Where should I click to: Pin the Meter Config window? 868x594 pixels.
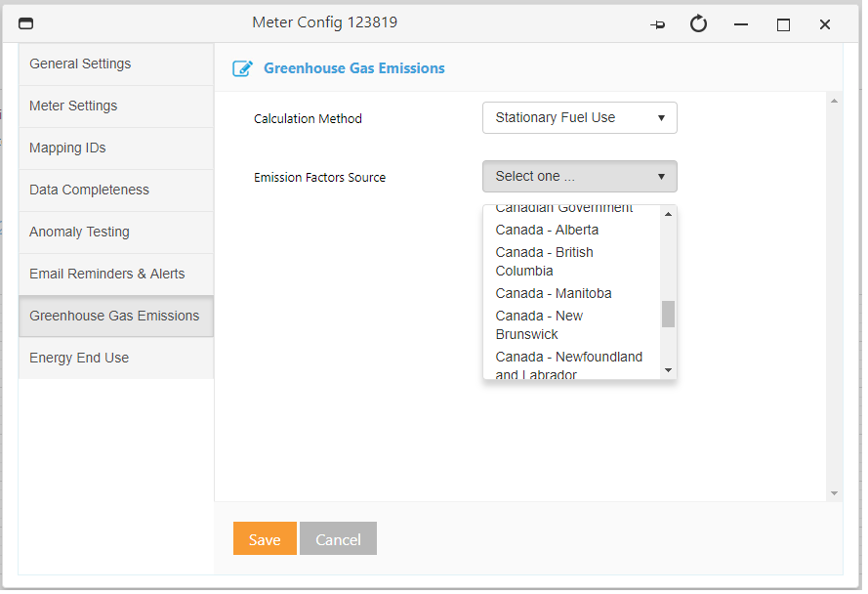657,22
